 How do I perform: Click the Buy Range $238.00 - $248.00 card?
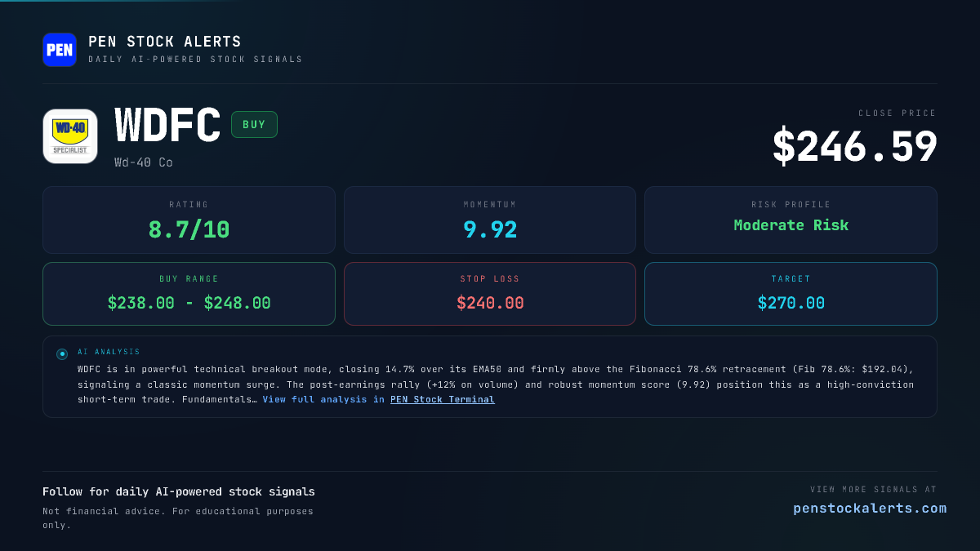[x=189, y=294]
